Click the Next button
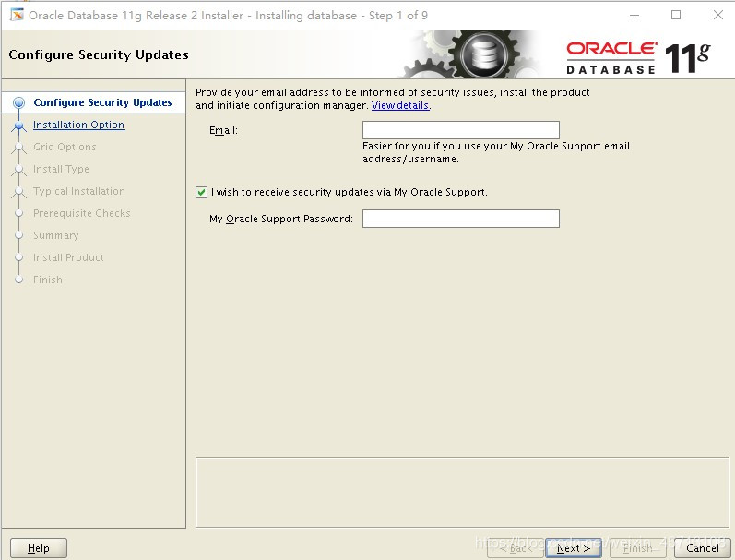 [574, 548]
